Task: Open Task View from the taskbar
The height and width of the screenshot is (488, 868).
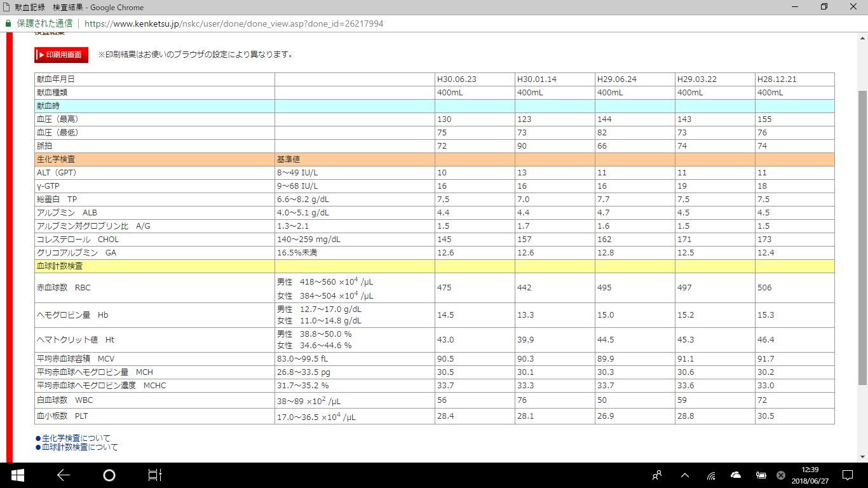Action: tap(155, 475)
